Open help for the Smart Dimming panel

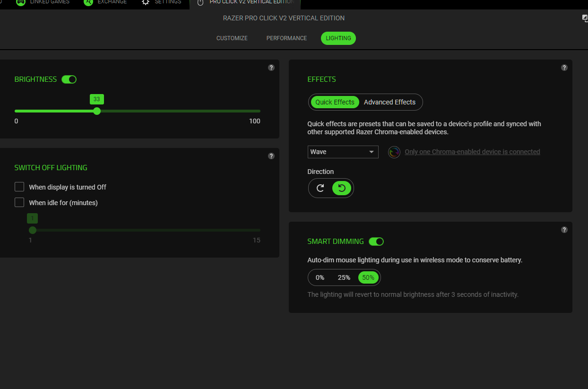click(564, 230)
